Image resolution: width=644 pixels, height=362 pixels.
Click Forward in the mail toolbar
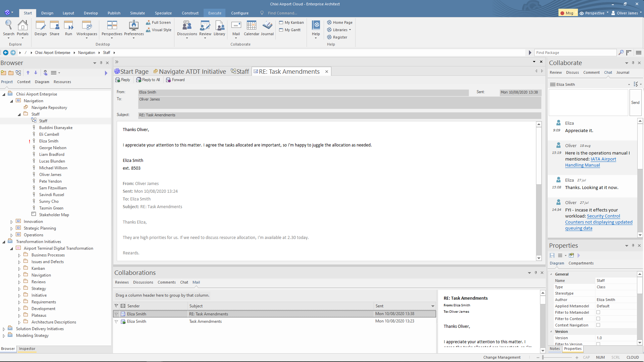175,80
